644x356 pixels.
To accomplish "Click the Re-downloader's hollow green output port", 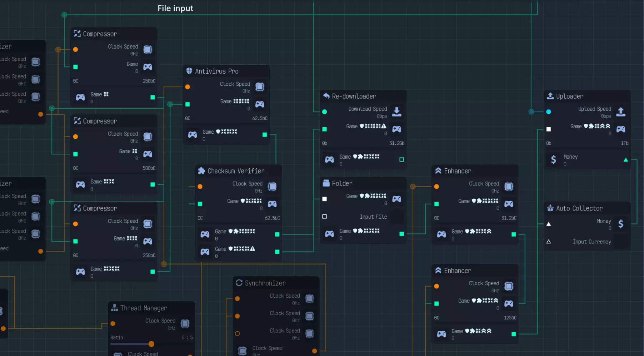I will pyautogui.click(x=401, y=159).
